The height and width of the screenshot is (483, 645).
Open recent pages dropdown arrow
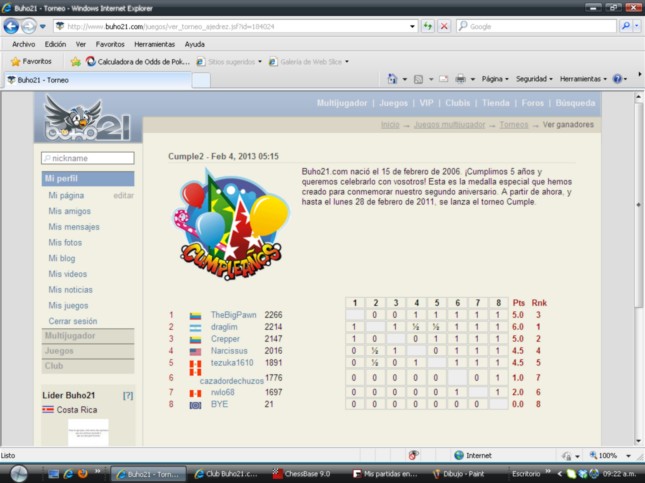click(x=43, y=27)
